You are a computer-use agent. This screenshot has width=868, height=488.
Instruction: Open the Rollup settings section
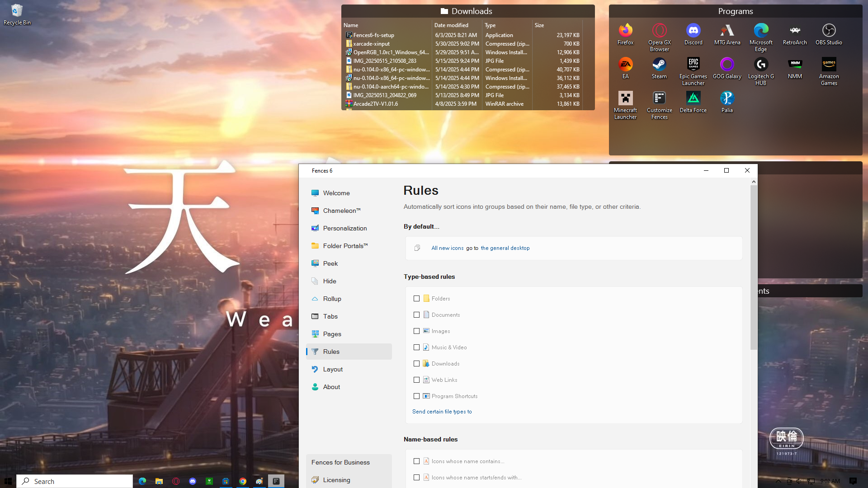pos(349,299)
